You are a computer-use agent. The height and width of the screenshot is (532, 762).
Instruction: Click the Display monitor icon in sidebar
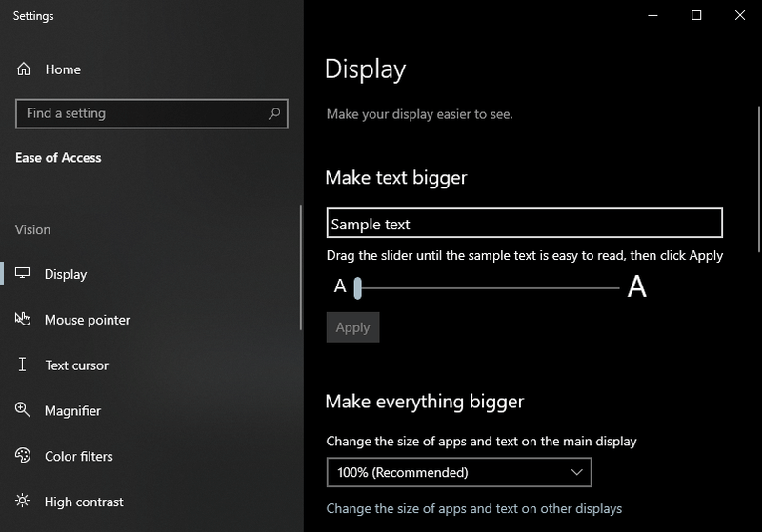22,273
